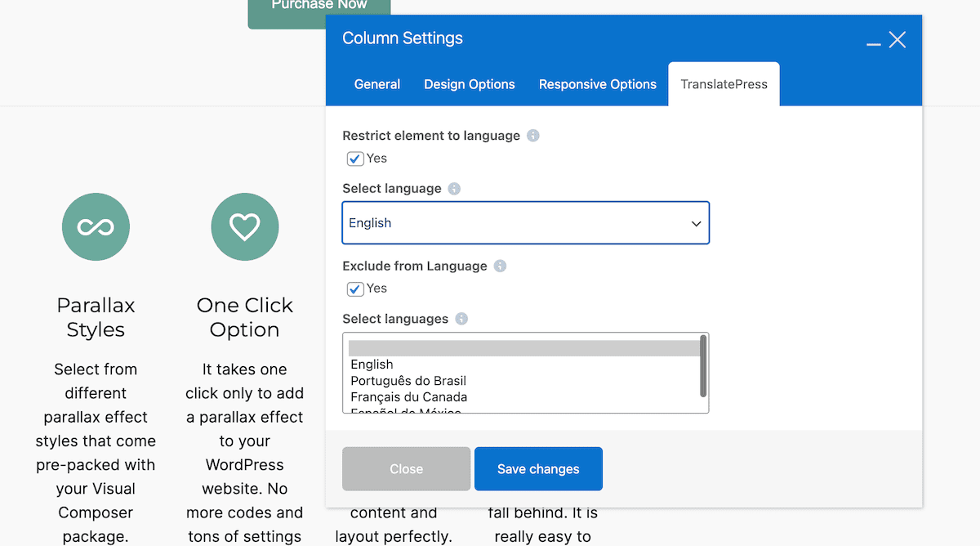The width and height of the screenshot is (980, 546).
Task: Toggle the Restrict element to language checkbox
Action: tap(354, 159)
